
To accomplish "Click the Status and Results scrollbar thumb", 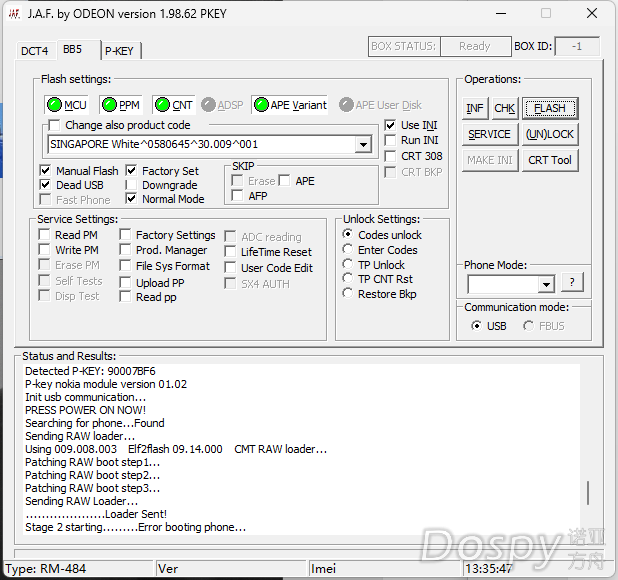I will [x=588, y=493].
